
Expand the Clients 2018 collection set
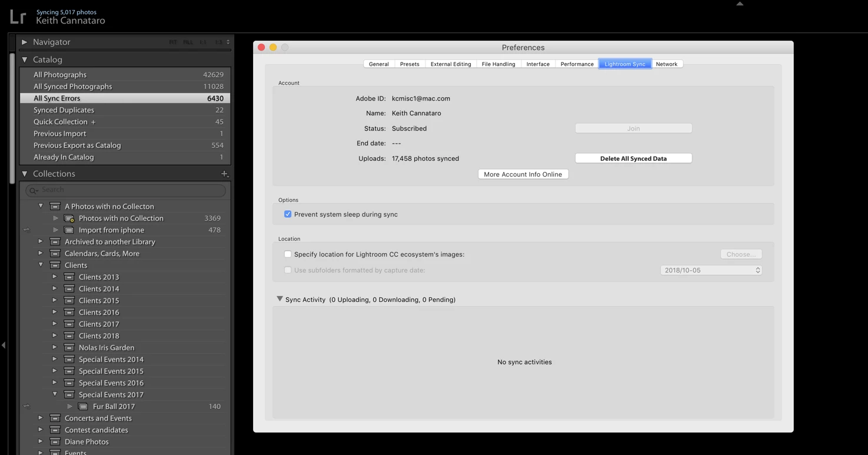tap(55, 336)
